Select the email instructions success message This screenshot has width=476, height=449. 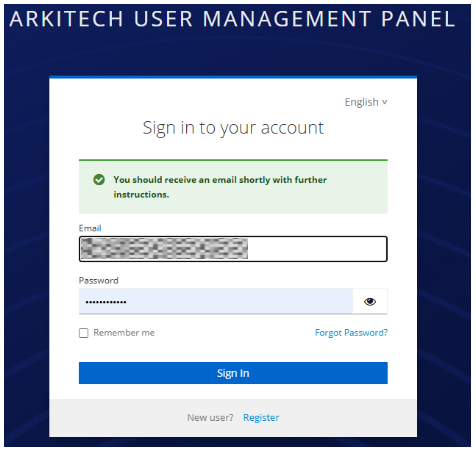point(233,187)
